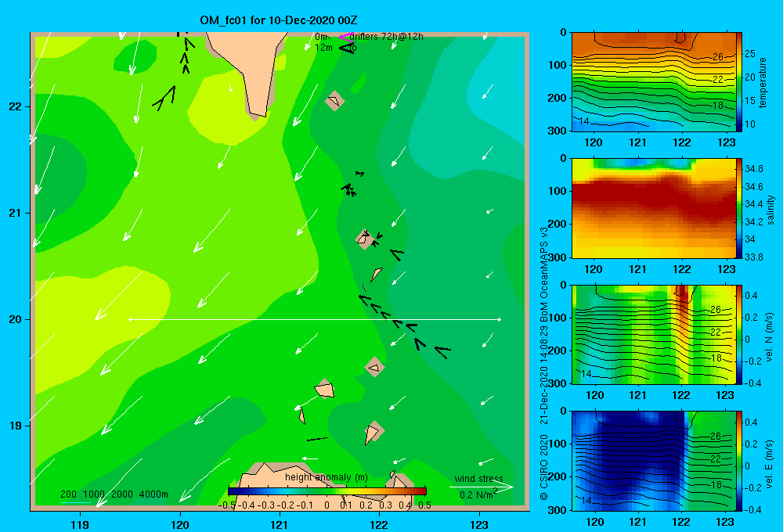
Task: Click the vel. E colorbar
Action: click(738, 461)
